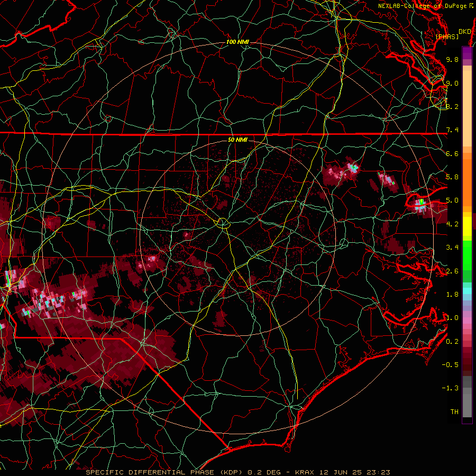476x476 pixels.
Task: Pick the yellow segment of the color bar
Action: [x=467, y=226]
